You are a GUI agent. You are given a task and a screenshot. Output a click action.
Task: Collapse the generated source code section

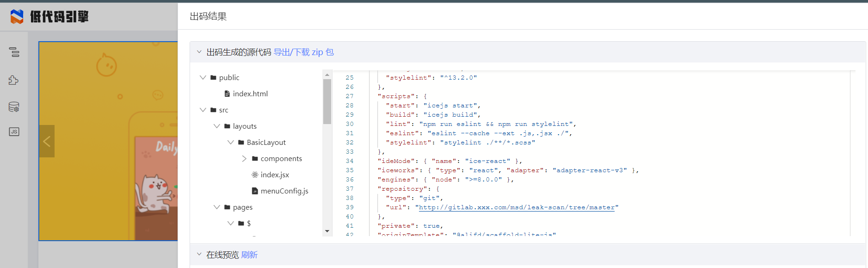pos(199,52)
